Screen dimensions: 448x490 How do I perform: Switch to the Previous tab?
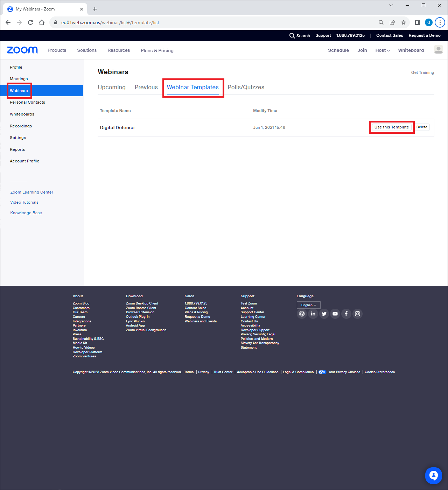(x=146, y=87)
